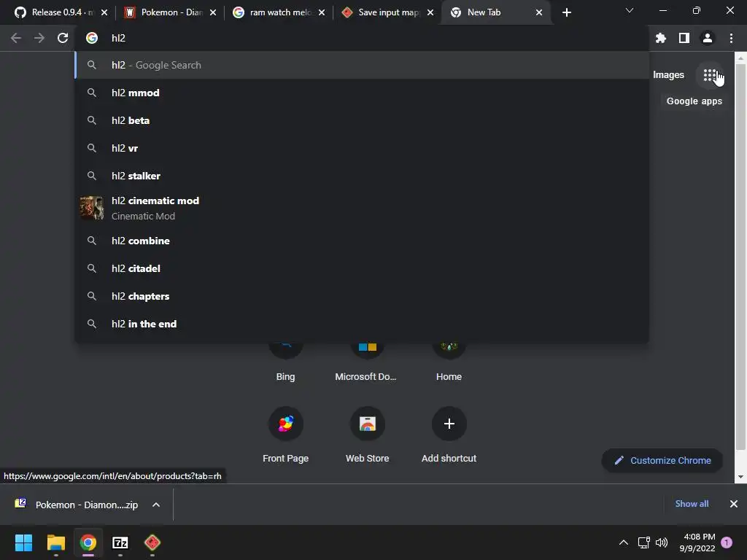The image size is (747, 560).
Task: Go forward with the browser forward arrow
Action: pos(39,38)
